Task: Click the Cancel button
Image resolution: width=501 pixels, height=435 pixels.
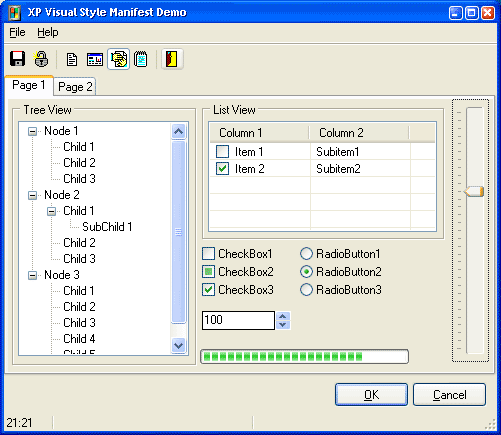Action: click(x=449, y=395)
